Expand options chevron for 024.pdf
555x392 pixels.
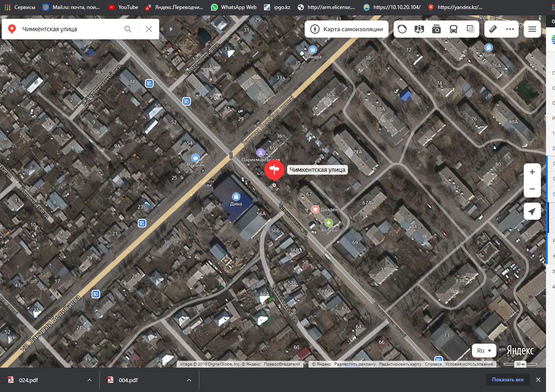pyautogui.click(x=89, y=380)
